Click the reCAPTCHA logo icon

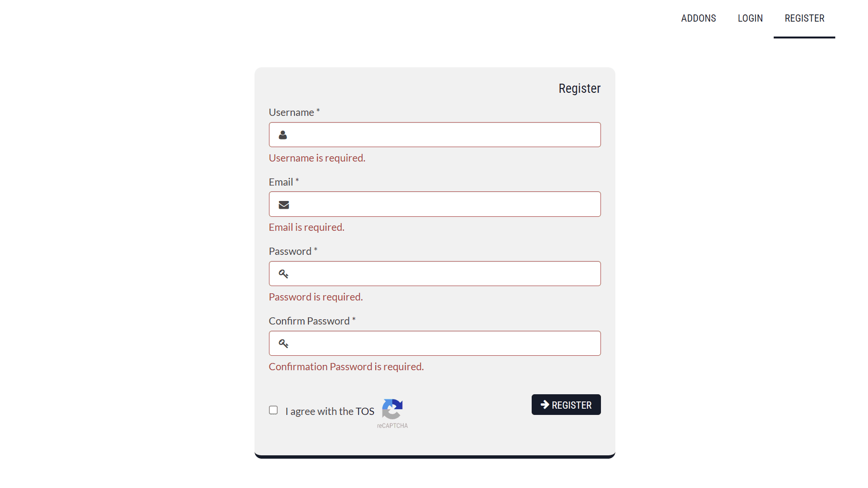point(392,409)
